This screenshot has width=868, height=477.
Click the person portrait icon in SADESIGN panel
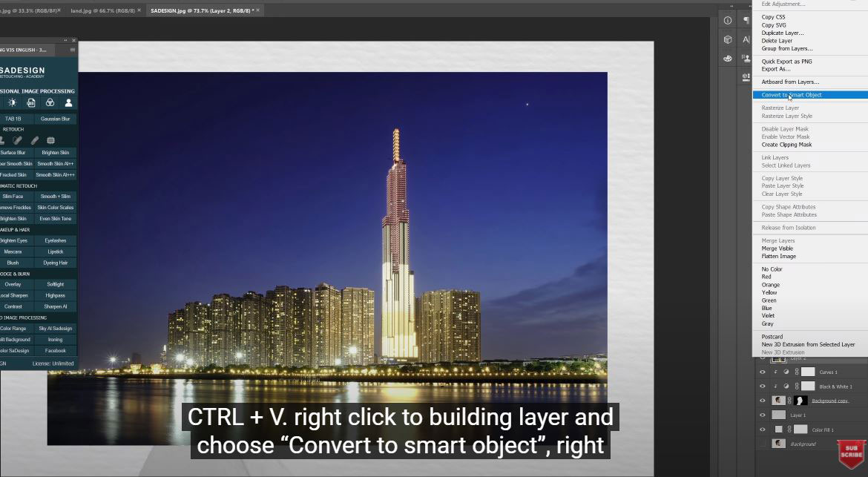click(x=69, y=102)
